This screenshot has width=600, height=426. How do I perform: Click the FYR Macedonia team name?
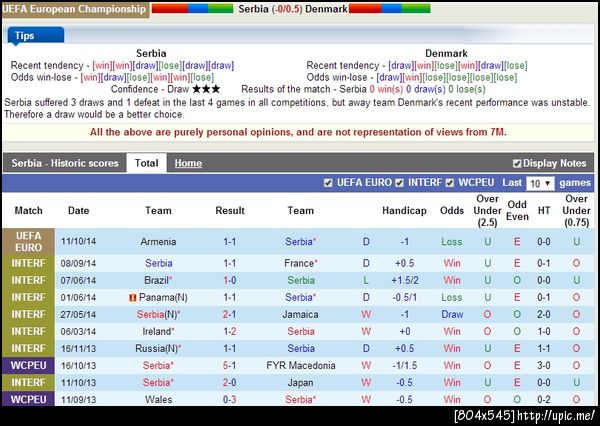coord(301,366)
